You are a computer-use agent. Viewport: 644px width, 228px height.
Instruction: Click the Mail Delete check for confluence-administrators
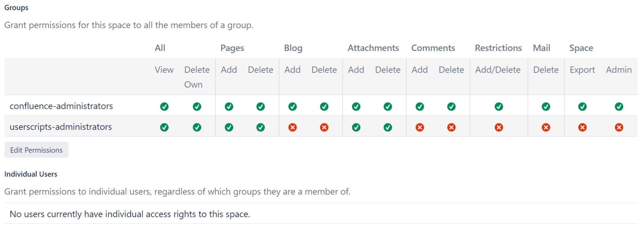coord(546,106)
